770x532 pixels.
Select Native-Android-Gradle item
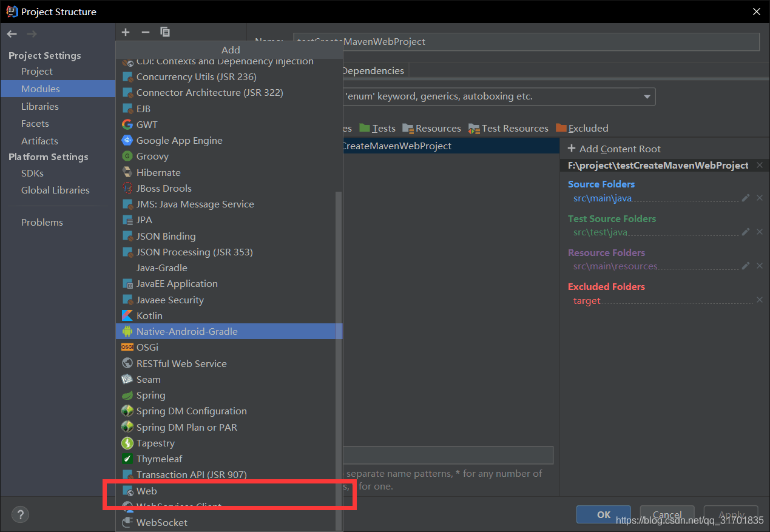coord(229,331)
